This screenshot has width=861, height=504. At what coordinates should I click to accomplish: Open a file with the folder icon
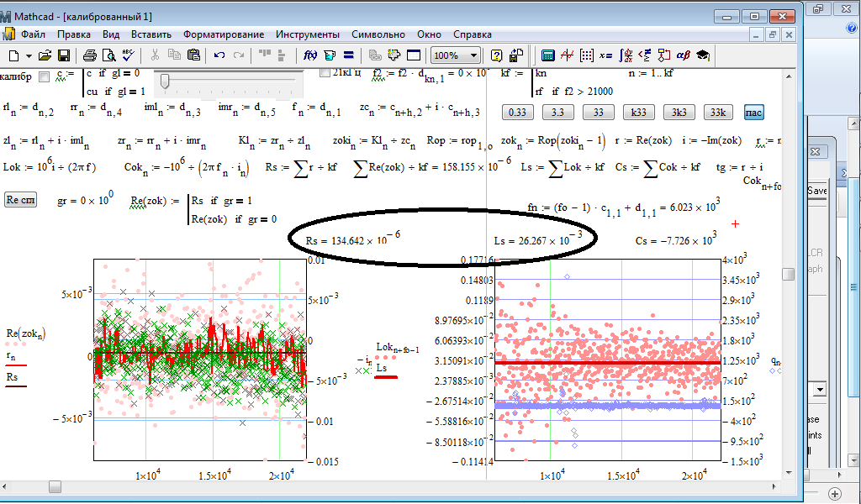pyautogui.click(x=45, y=55)
